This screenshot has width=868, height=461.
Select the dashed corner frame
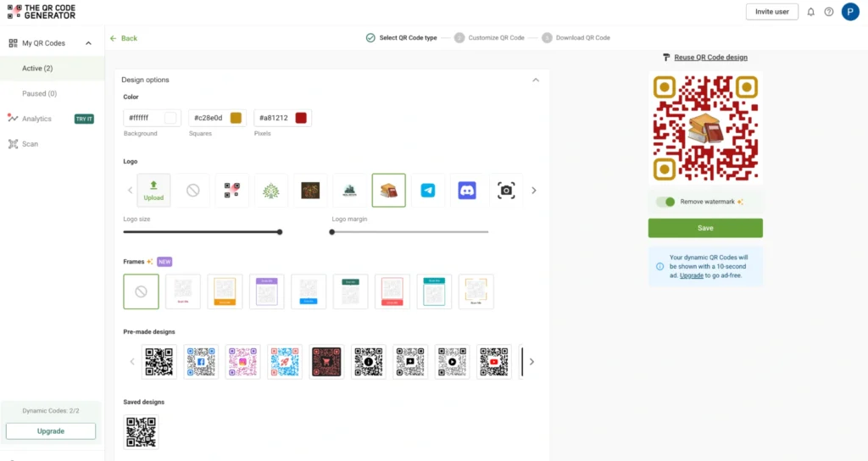point(476,292)
